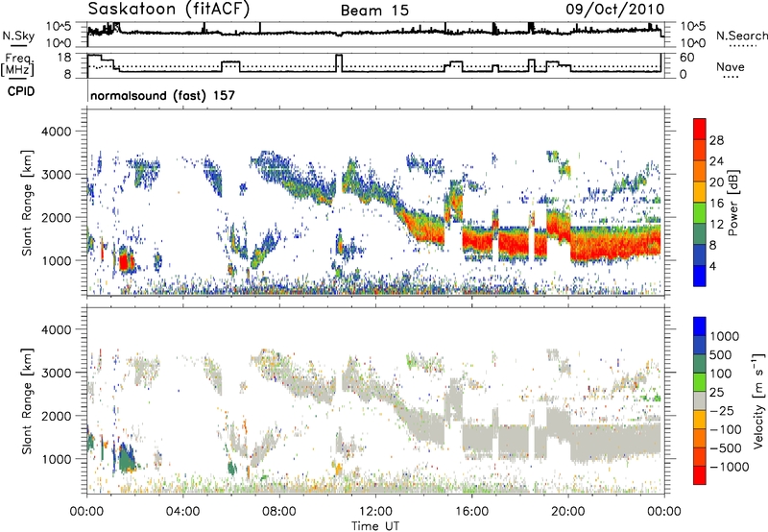768x532 pixels.
Task: Click the dotted line sample under Nave
Action: click(732, 77)
